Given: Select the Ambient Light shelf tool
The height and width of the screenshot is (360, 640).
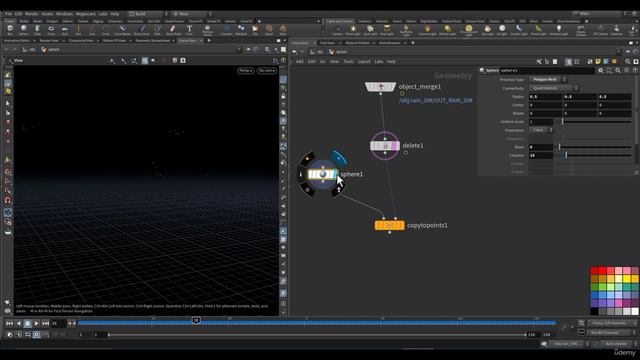Looking at the screenshot, I should coord(559,30).
